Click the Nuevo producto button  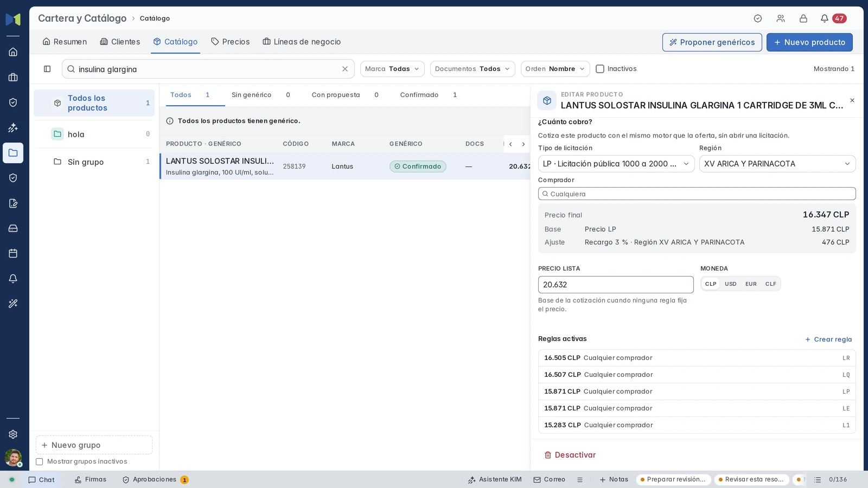pyautogui.click(x=809, y=42)
